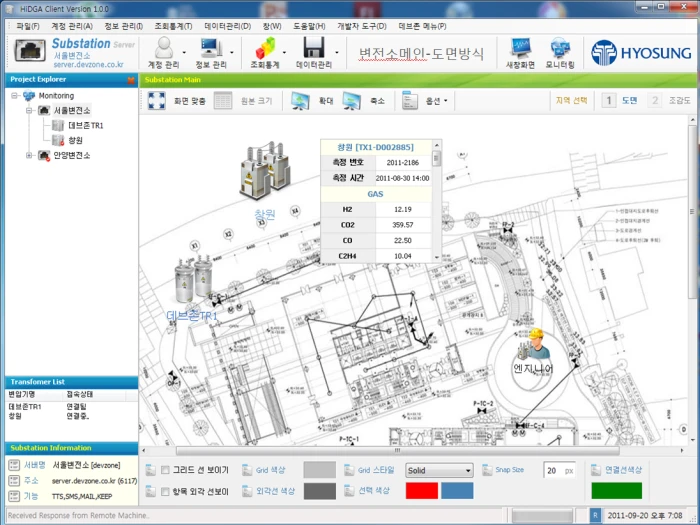
Task: Click the green 연결선색상 color swatch
Action: pos(617,490)
